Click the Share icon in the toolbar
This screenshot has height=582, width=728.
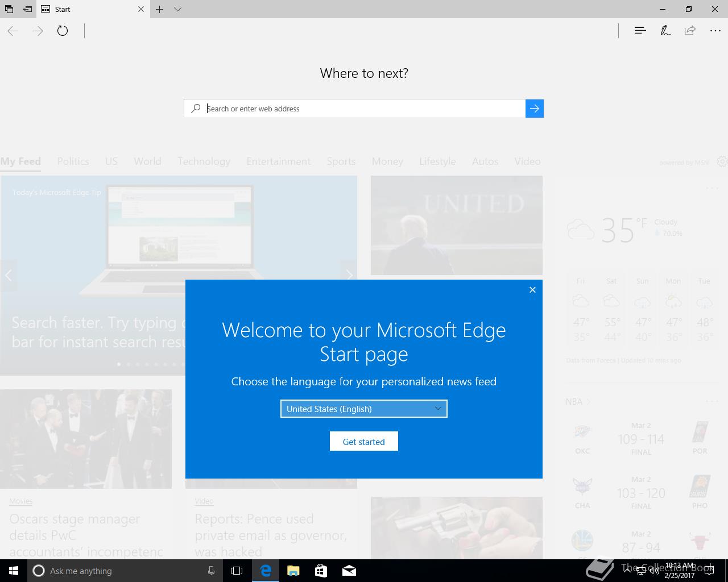[690, 31]
